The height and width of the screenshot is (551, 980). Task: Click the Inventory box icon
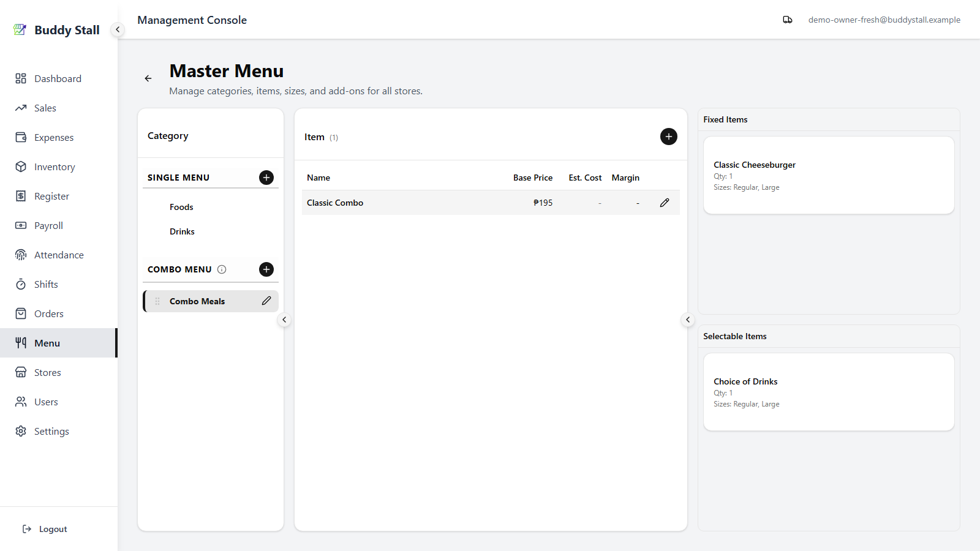coord(21,167)
